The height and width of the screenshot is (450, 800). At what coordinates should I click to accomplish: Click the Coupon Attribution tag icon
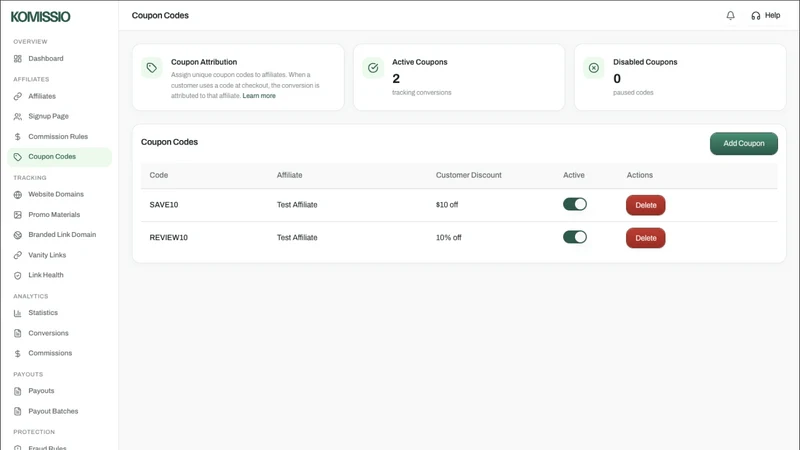[x=152, y=68]
